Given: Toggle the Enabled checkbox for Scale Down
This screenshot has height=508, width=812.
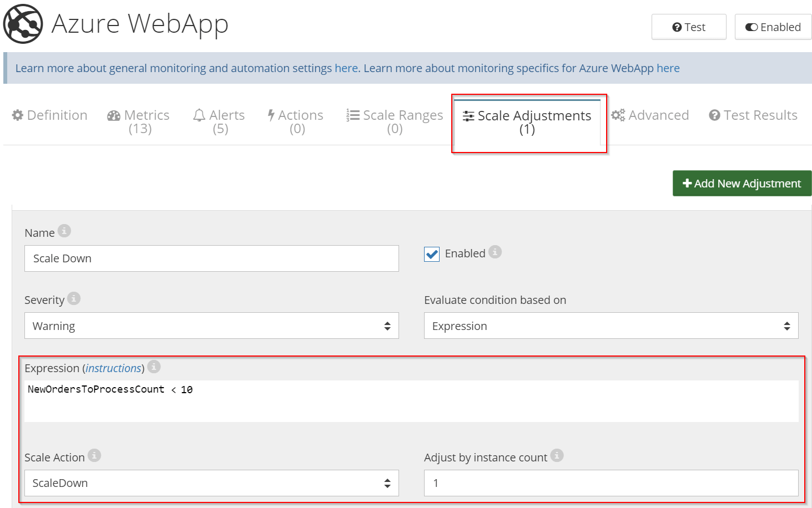Looking at the screenshot, I should click(x=432, y=254).
